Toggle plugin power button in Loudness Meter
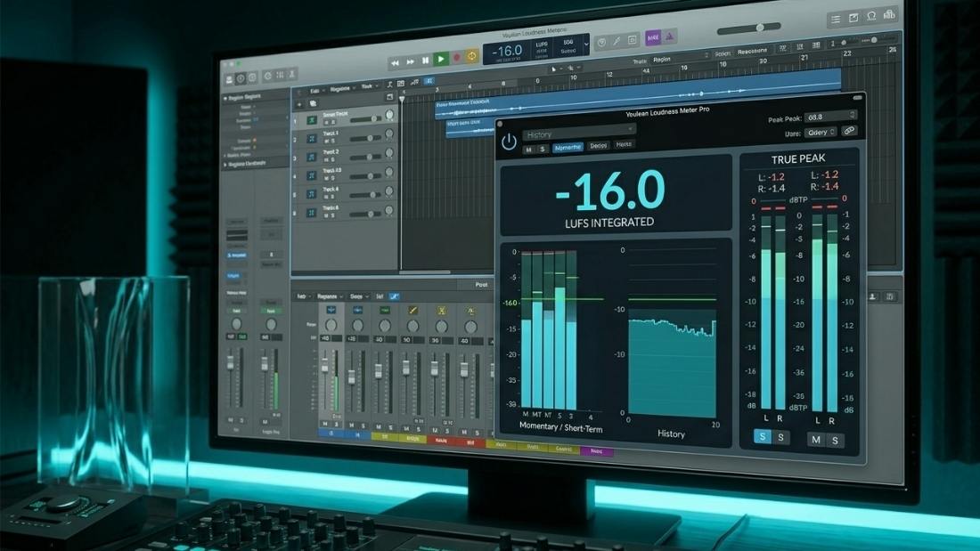The image size is (980, 551). 509,142
